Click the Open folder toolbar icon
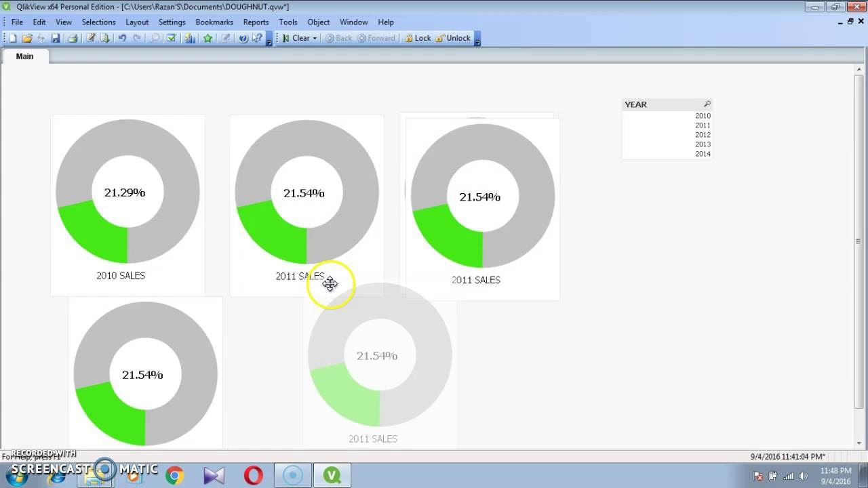Screen dimensions: 868x488 (x=27, y=39)
